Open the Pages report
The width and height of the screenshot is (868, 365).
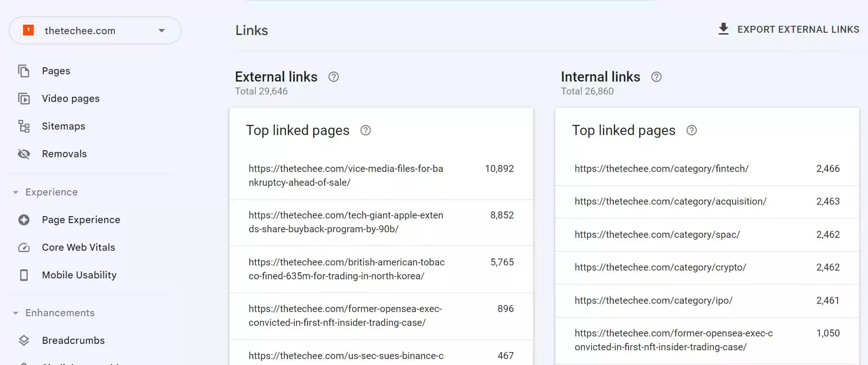[56, 71]
